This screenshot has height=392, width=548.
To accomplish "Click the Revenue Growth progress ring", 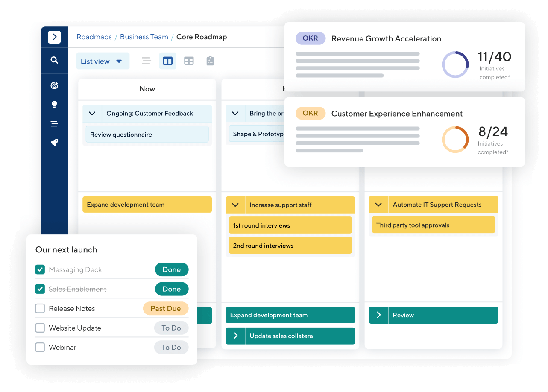I will point(455,64).
